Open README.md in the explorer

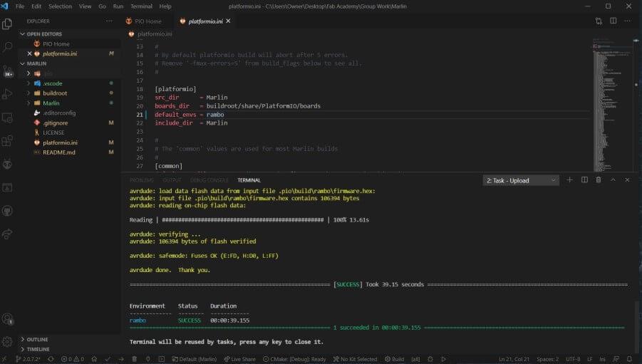(59, 152)
